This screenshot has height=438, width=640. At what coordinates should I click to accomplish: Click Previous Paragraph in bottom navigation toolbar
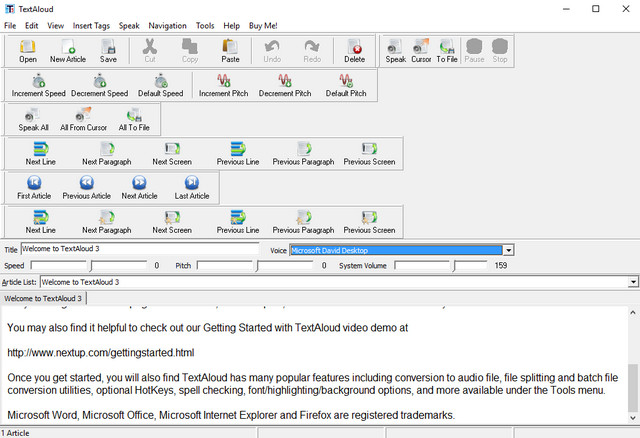tap(303, 222)
